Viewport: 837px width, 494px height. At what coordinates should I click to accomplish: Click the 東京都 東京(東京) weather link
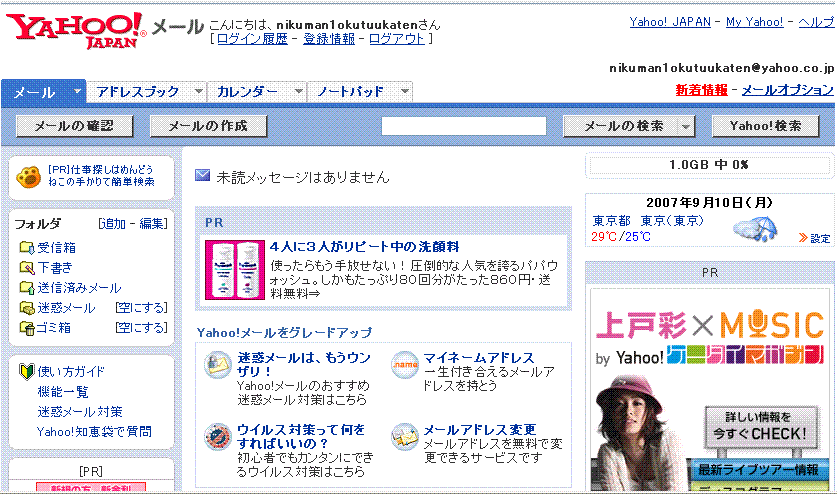pos(648,221)
